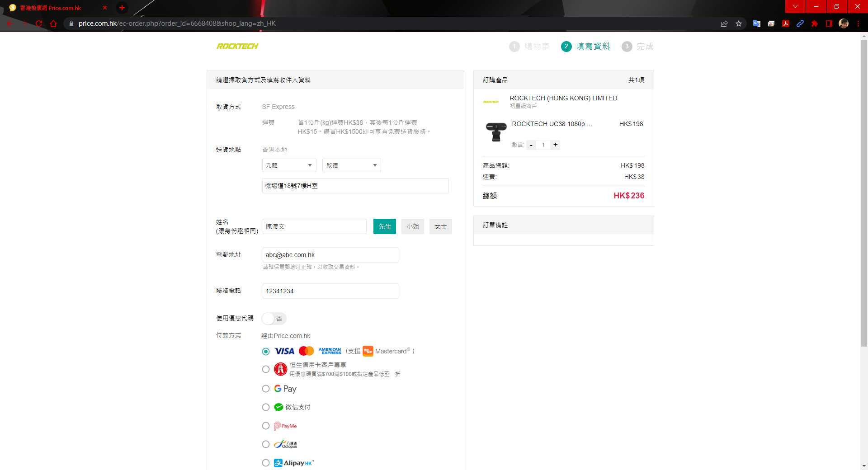868x470 pixels.
Task: Open a new browser tab
Action: tap(122, 8)
